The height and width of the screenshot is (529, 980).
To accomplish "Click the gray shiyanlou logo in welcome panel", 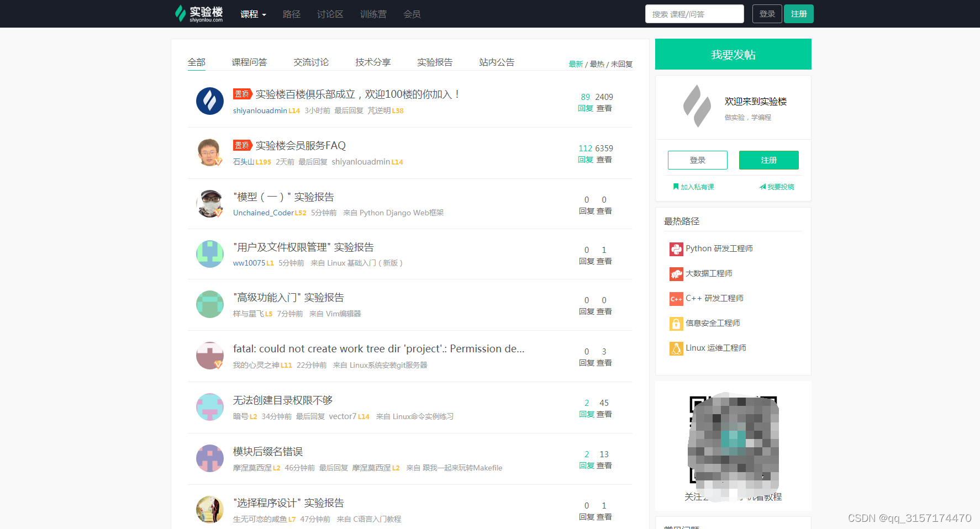I will pos(697,106).
